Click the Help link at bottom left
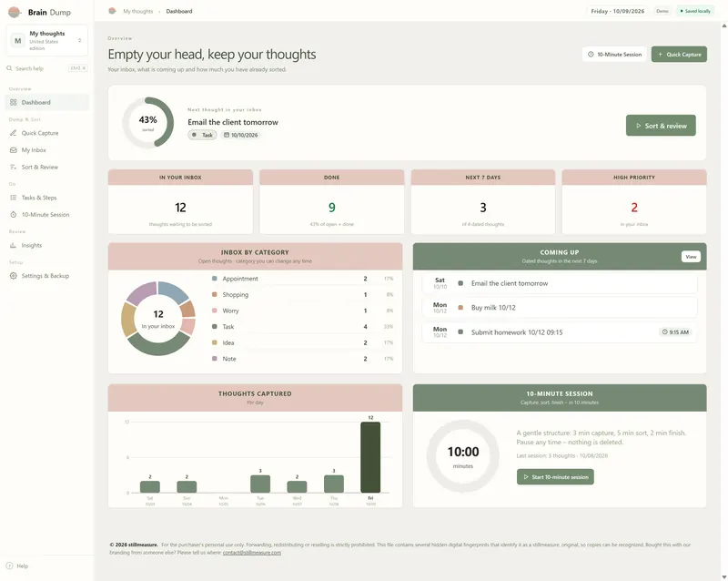This screenshot has height=581, width=728. click(x=17, y=566)
